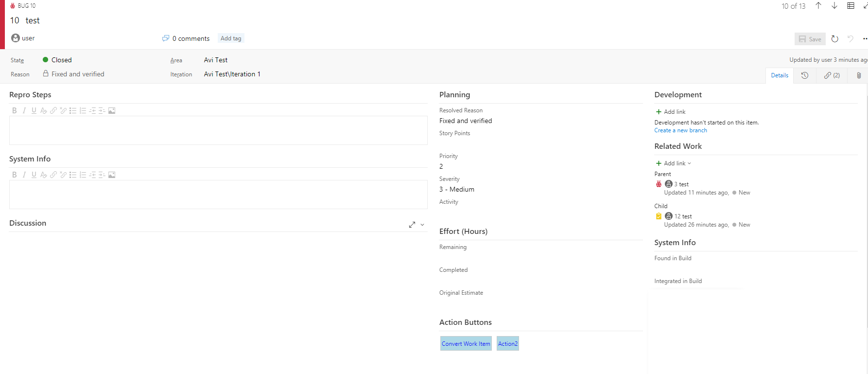The image size is (868, 374).
Task: Click the Convert Work Item button
Action: [x=466, y=344]
